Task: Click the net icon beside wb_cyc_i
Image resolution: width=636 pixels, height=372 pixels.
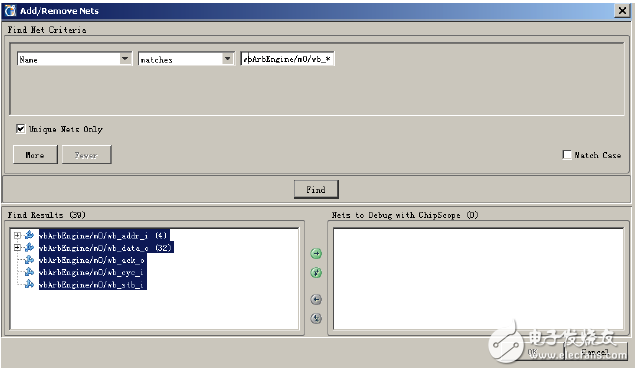Action: click(x=29, y=272)
